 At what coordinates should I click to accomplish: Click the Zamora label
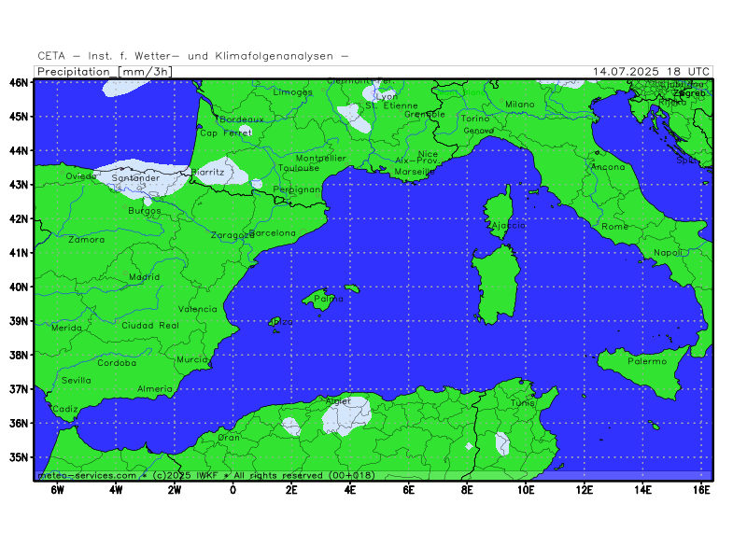(86, 239)
